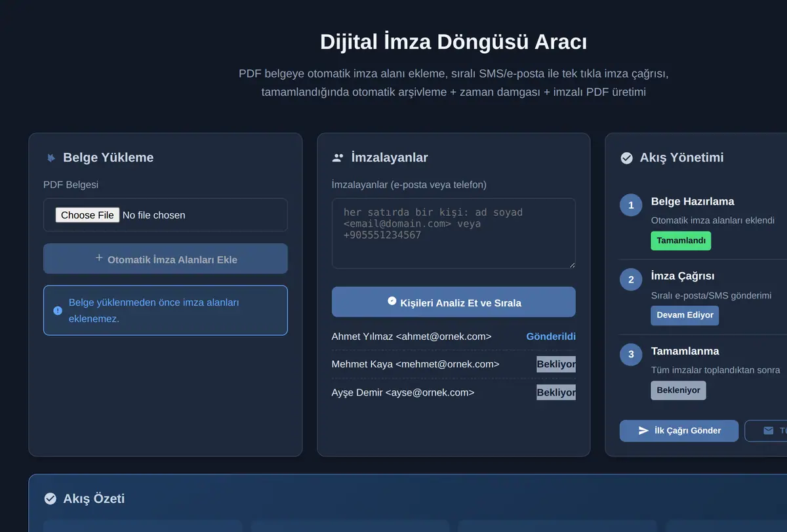
Task: Click the İlk Çağrı Gönder button
Action: tap(679, 431)
